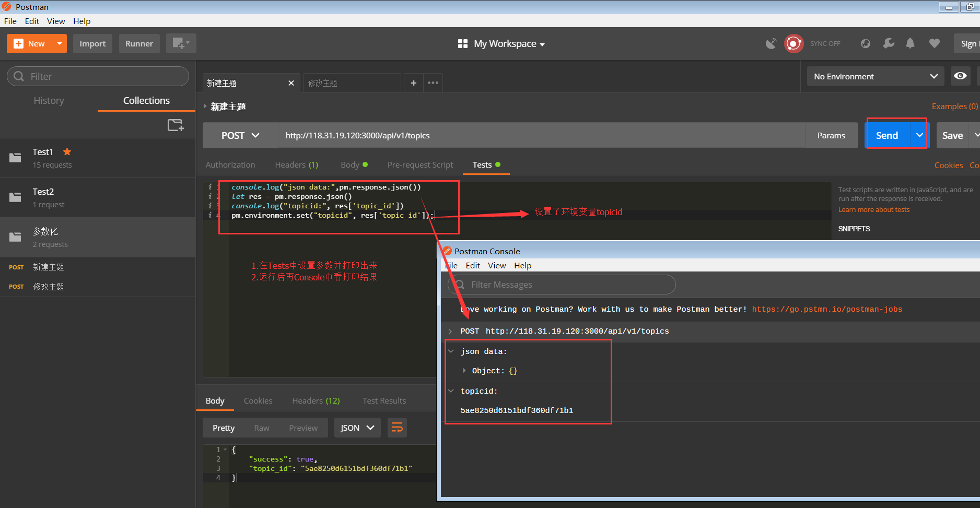The height and width of the screenshot is (508, 980).
Task: Add a new request tab with plus
Action: (x=413, y=83)
